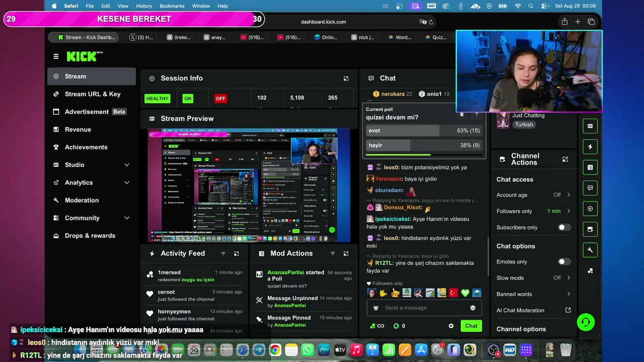Click the session info play button in the right rail
This screenshot has width=644, height=362.
[590, 209]
